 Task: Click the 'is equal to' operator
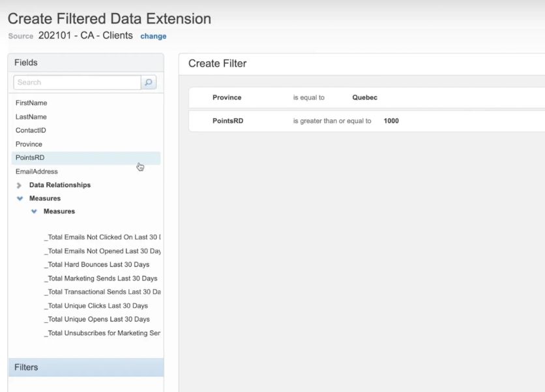coord(308,97)
